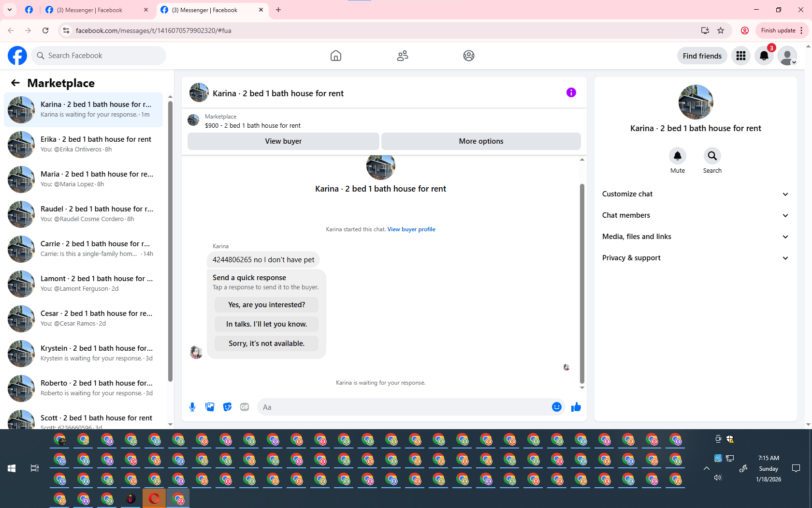Screen dimensions: 812x508
Task: Open Roberto's house for rent conversation
Action: (83, 388)
